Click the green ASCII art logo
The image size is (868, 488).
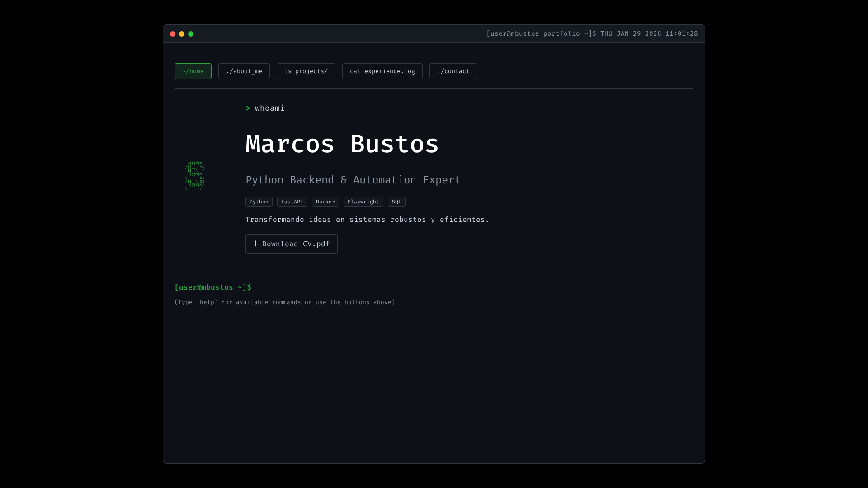click(194, 176)
